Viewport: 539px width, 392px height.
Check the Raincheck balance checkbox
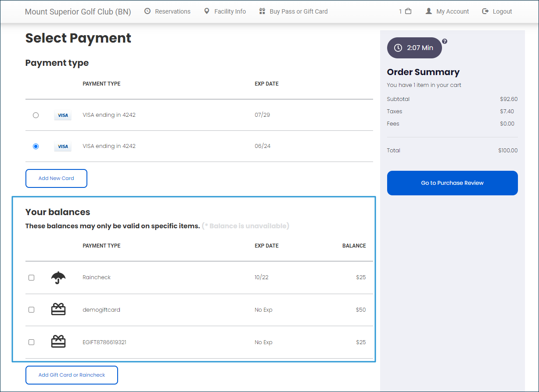tap(31, 277)
